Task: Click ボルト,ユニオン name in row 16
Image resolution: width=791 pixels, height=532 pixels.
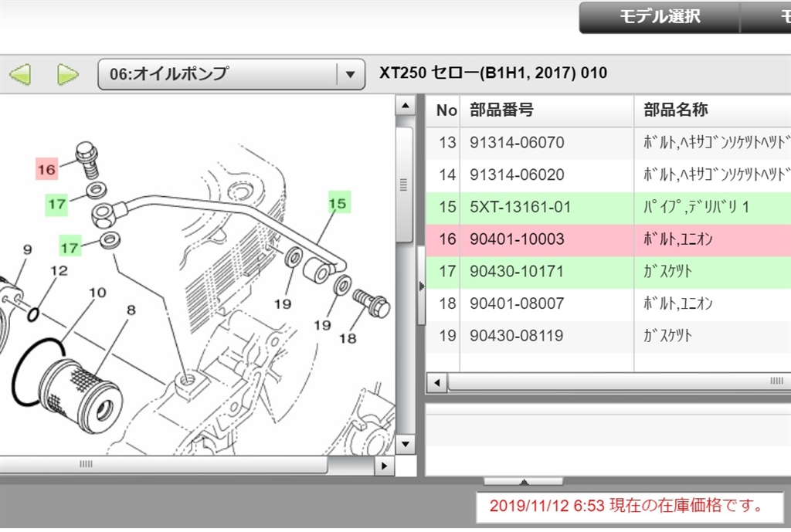Action: [677, 239]
